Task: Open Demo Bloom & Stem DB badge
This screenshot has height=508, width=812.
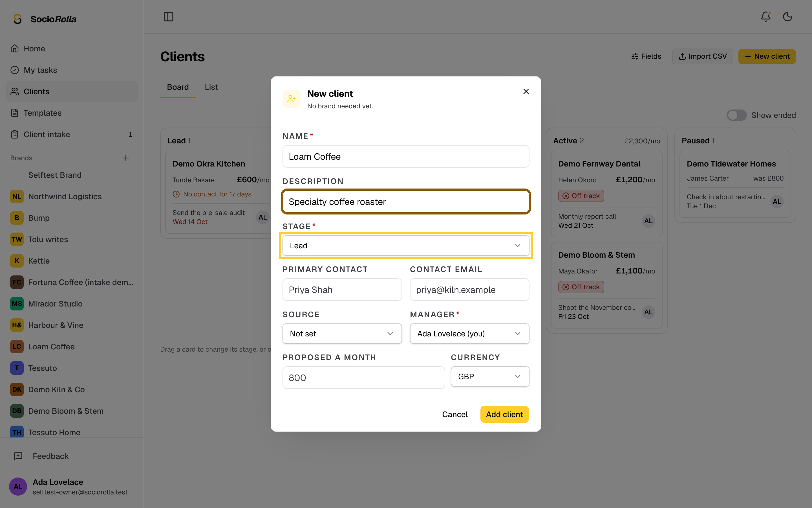Action: [x=17, y=411]
